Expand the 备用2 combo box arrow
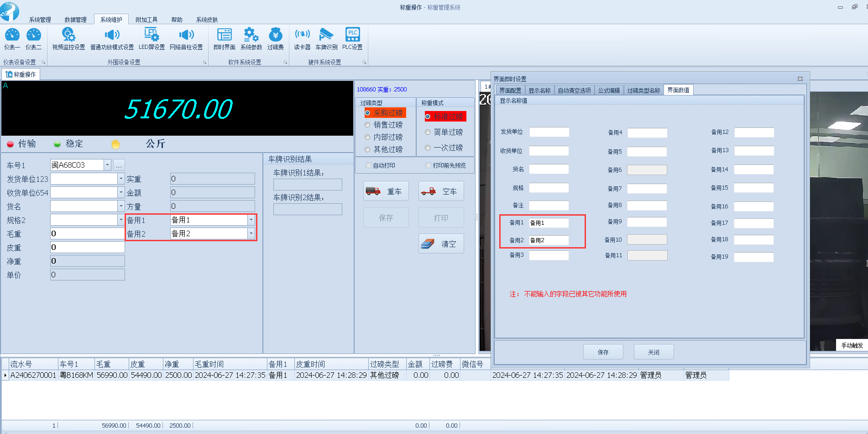Image resolution: width=868 pixels, height=434 pixels. (x=251, y=233)
